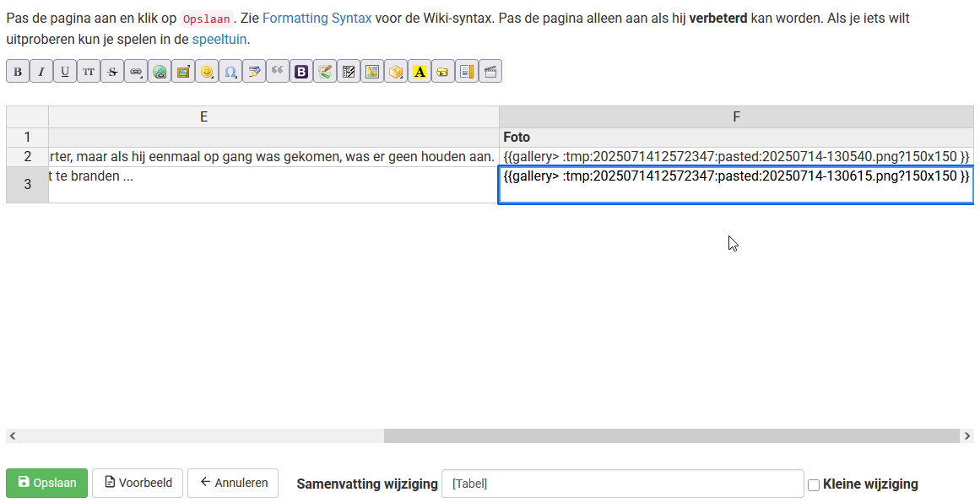Toggle bold text formatting

[x=18, y=72]
